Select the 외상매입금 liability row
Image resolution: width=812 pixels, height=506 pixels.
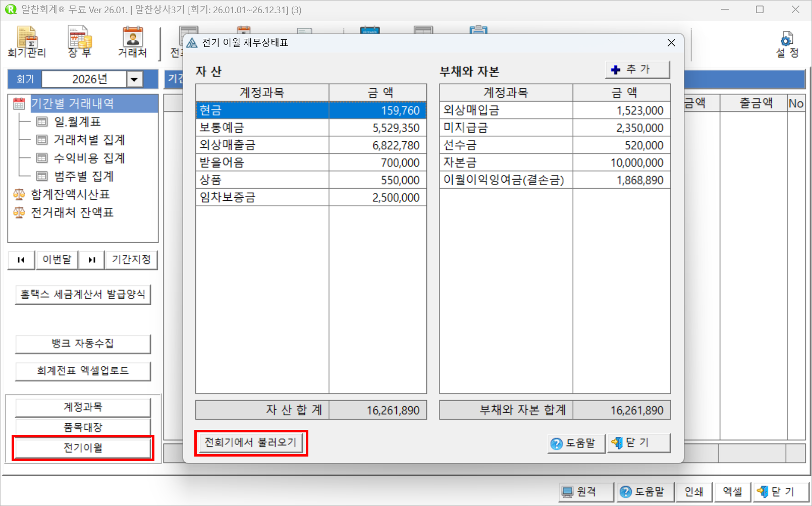click(x=555, y=110)
